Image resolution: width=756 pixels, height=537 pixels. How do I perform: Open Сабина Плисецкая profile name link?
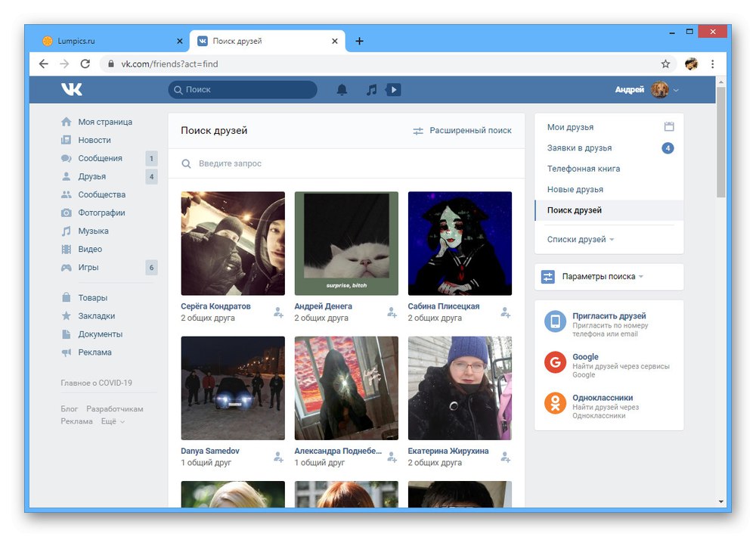(444, 306)
